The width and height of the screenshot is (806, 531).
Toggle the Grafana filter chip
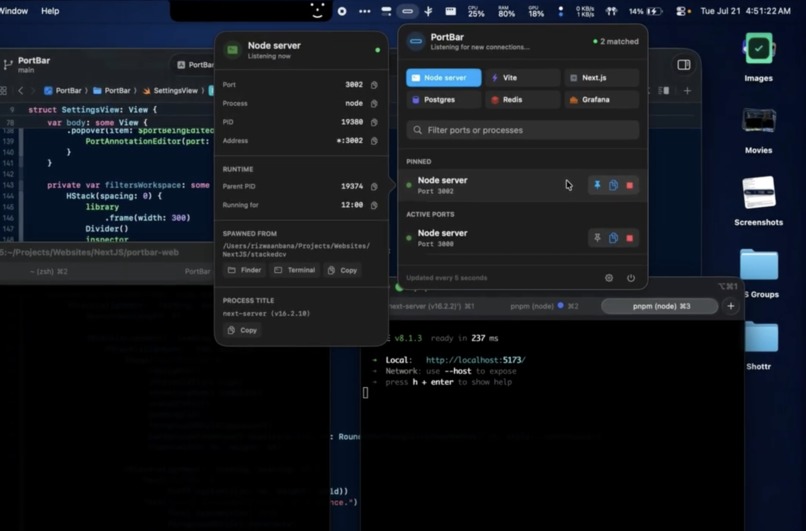[601, 100]
